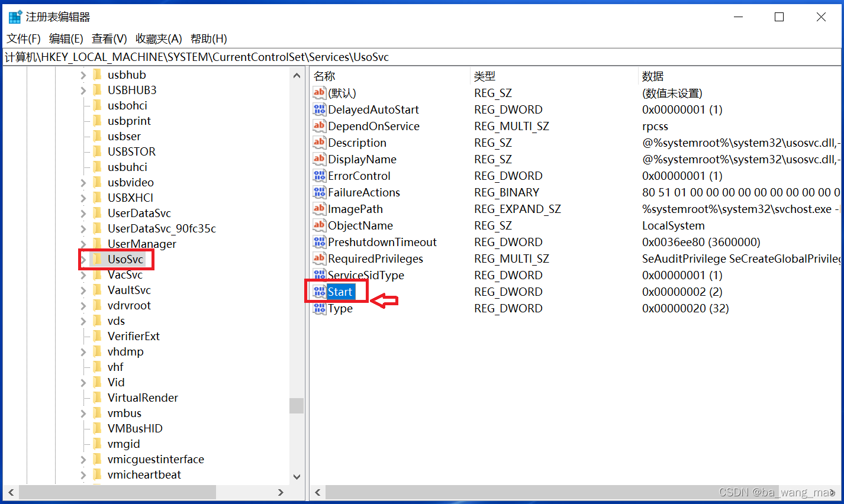Click the tree pane horizontal scrollbar thumb
The image size is (844, 504).
pyautogui.click(x=117, y=492)
